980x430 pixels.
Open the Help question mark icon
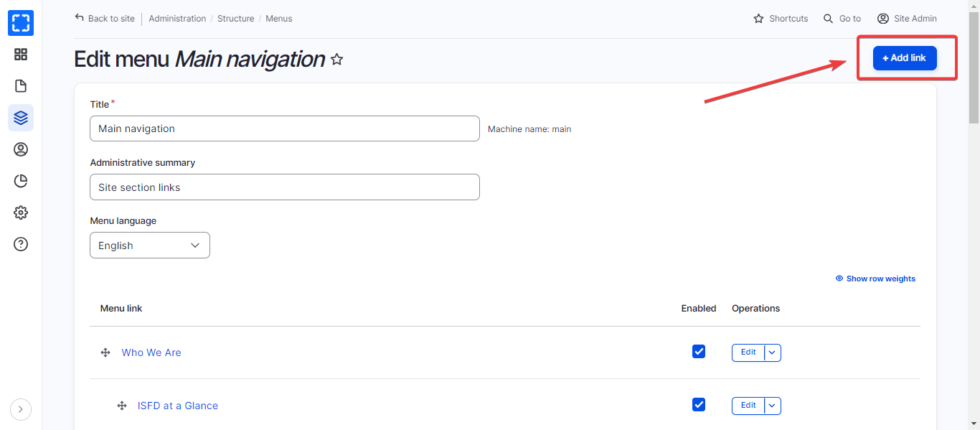(21, 244)
